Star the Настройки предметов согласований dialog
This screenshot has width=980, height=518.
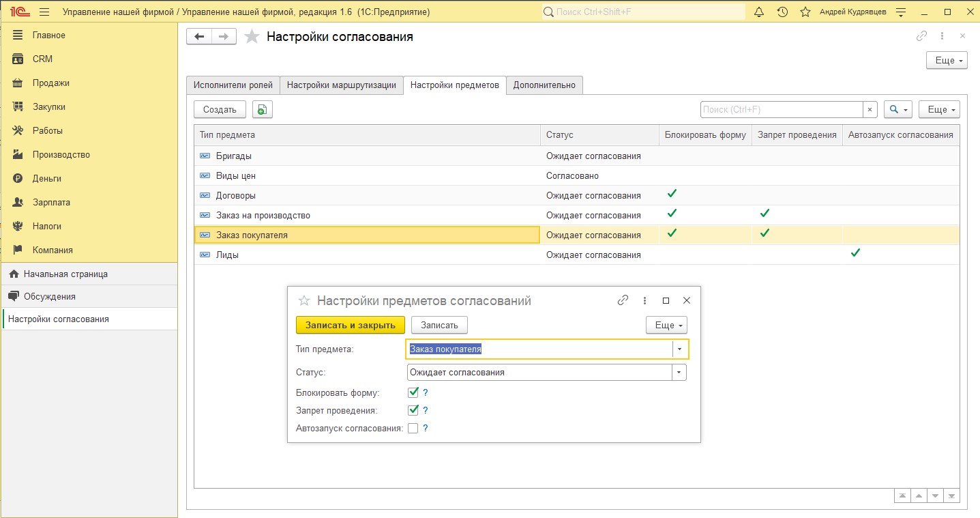pyautogui.click(x=305, y=301)
